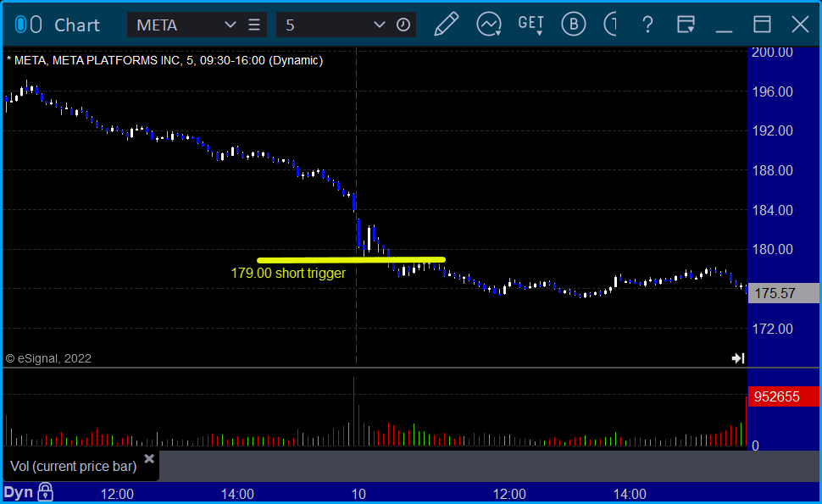The image size is (822, 504).
Task: Click the 172.00 price axis label
Action: click(772, 329)
